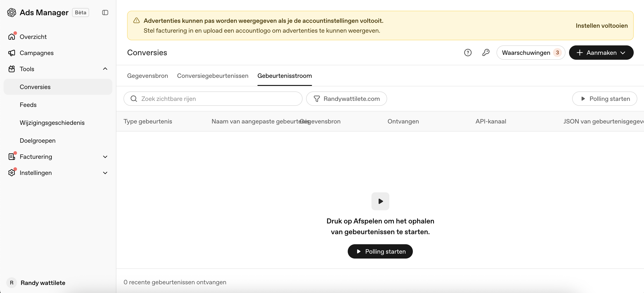Click the Facturering invoice icon
This screenshot has height=293, width=644.
point(11,157)
